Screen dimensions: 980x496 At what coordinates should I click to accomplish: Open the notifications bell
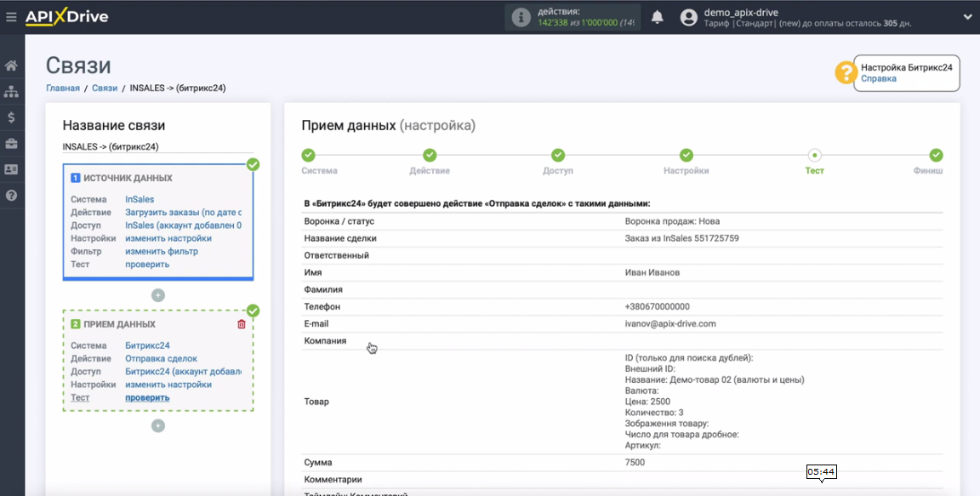658,18
